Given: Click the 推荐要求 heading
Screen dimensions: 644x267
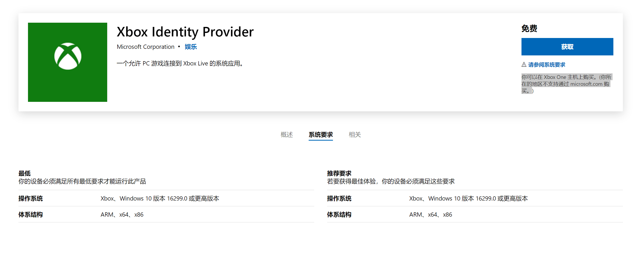Looking at the screenshot, I should click(339, 173).
